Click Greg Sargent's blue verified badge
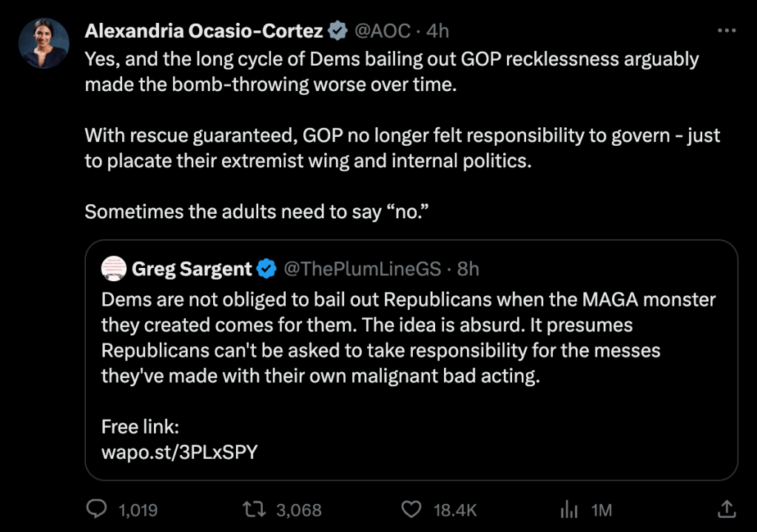The width and height of the screenshot is (757, 532). 266,269
